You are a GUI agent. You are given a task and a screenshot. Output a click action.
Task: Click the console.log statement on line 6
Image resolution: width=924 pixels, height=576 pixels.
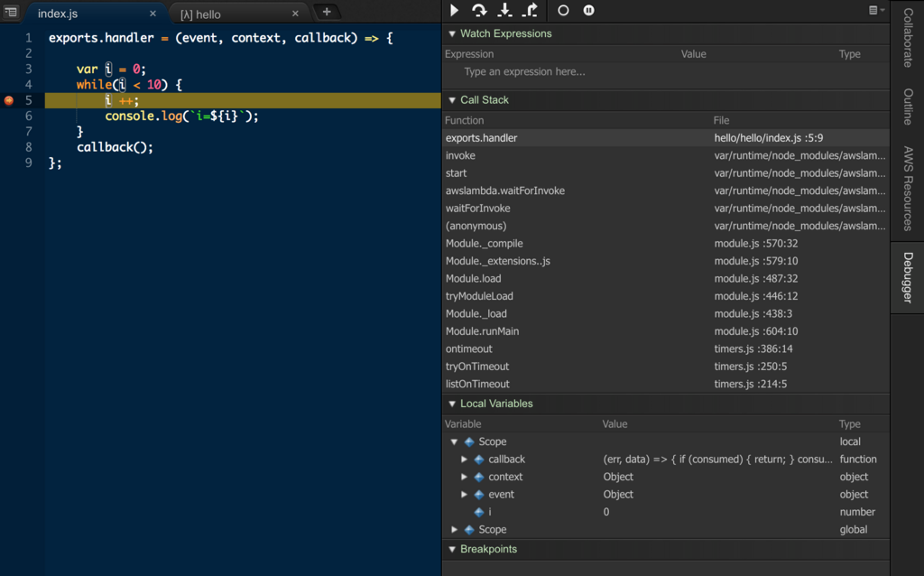[x=181, y=116]
